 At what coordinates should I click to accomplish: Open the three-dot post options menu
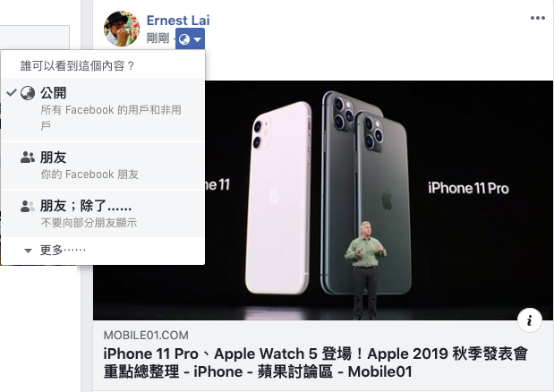[537, 18]
